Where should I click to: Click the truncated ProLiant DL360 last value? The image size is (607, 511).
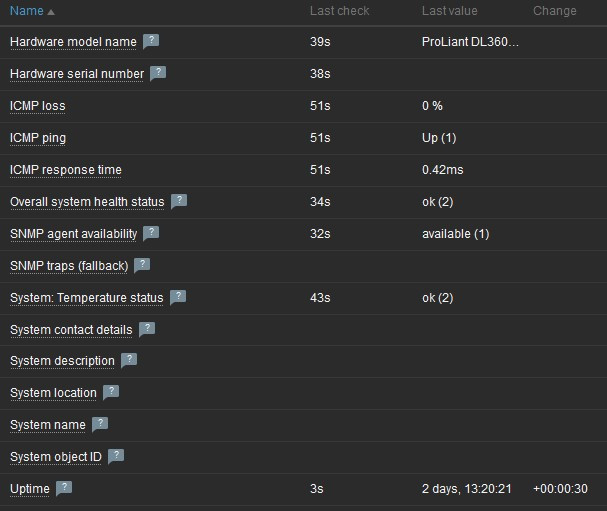click(470, 42)
